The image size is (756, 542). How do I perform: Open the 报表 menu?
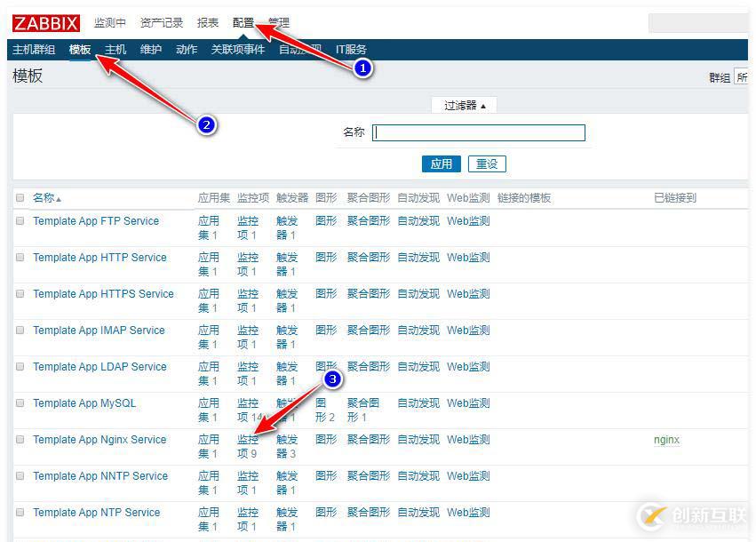click(208, 23)
